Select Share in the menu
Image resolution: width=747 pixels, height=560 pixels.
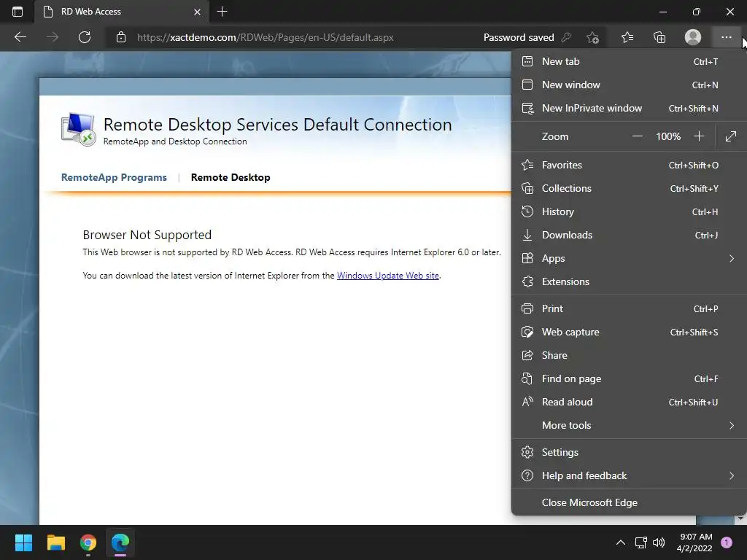[x=628, y=355]
